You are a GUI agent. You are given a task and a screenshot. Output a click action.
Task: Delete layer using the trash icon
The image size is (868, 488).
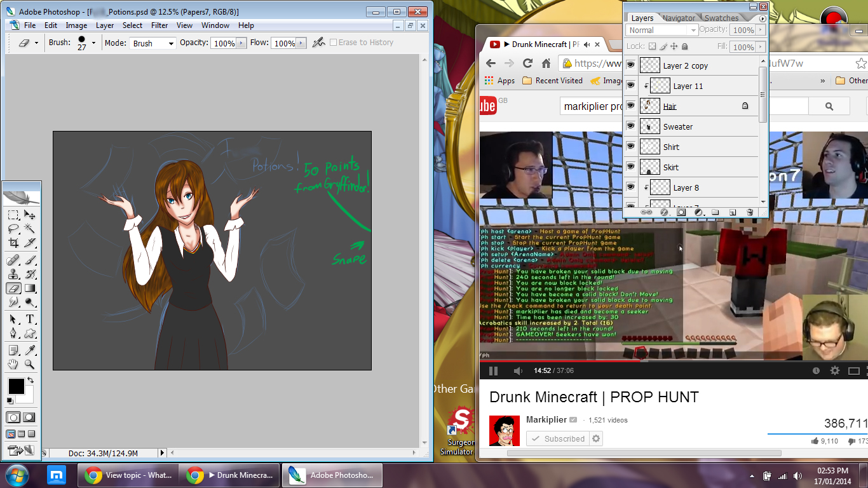(750, 212)
